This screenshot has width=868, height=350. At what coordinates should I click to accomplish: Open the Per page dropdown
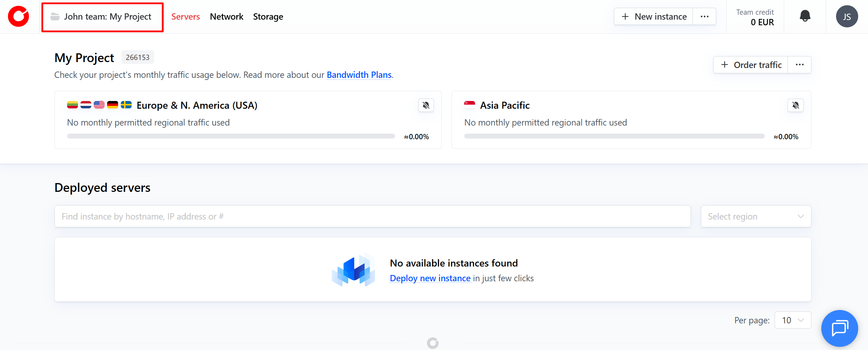click(793, 320)
